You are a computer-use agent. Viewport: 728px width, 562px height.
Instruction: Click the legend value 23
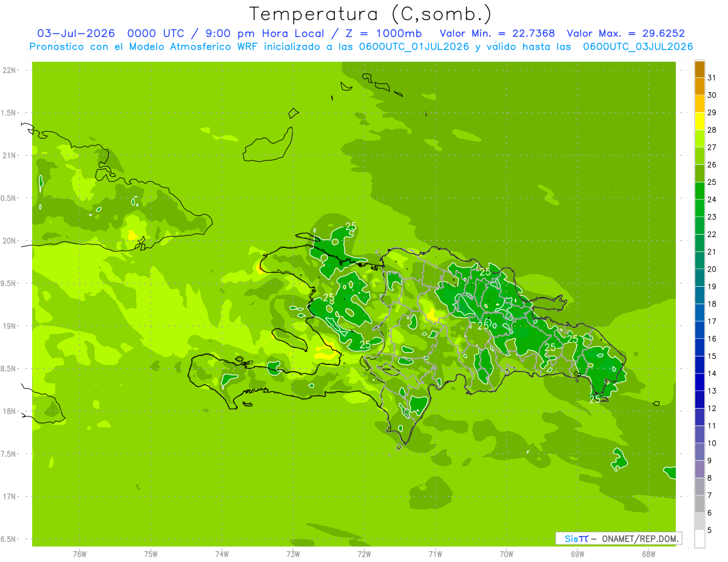click(x=712, y=217)
